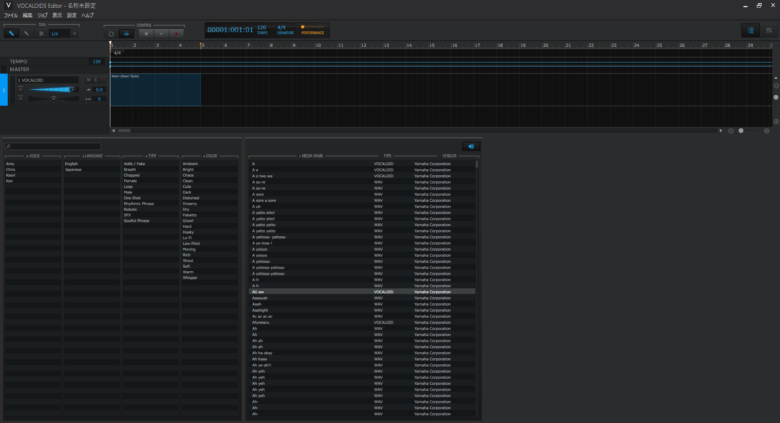780x423 pixels.
Task: Toggle the auto-scroll control button
Action: click(125, 33)
